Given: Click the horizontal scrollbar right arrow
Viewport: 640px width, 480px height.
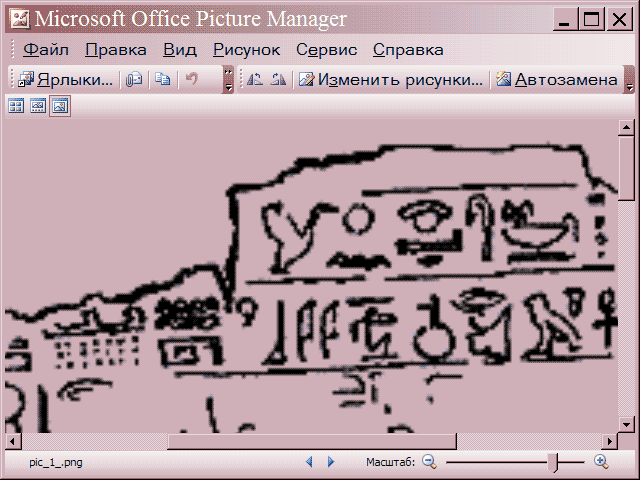Looking at the screenshot, I should click(x=610, y=441).
